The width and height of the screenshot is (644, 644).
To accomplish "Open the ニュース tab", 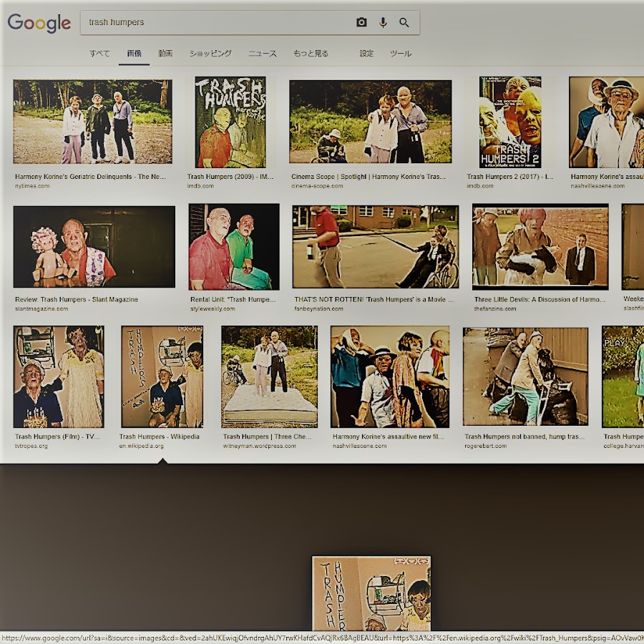I will pyautogui.click(x=263, y=53).
